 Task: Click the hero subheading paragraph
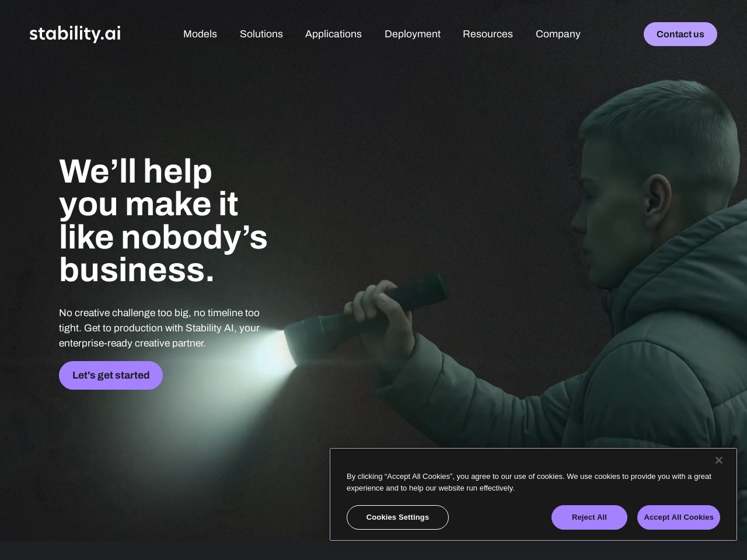(159, 328)
